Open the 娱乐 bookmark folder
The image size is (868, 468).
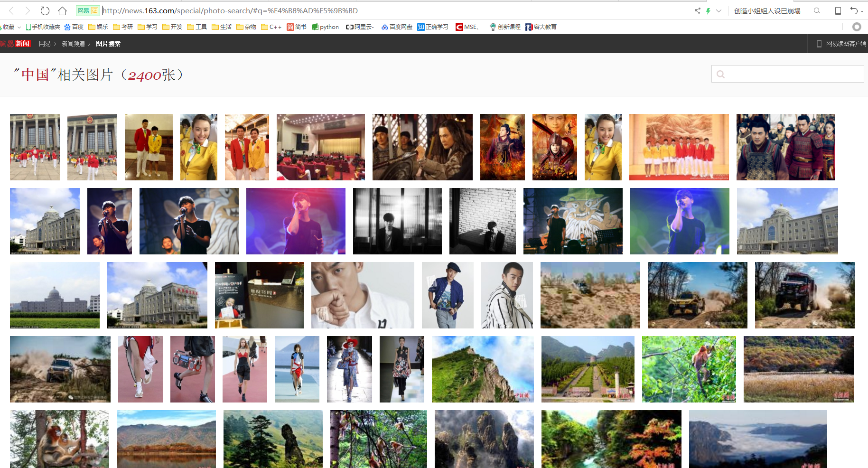click(x=98, y=27)
